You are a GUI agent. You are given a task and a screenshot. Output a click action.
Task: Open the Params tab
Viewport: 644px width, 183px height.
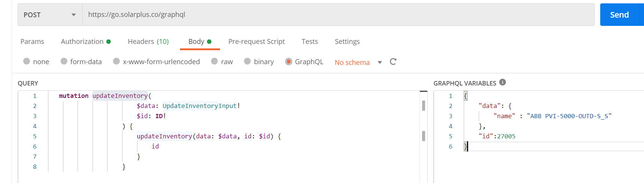[32, 42]
